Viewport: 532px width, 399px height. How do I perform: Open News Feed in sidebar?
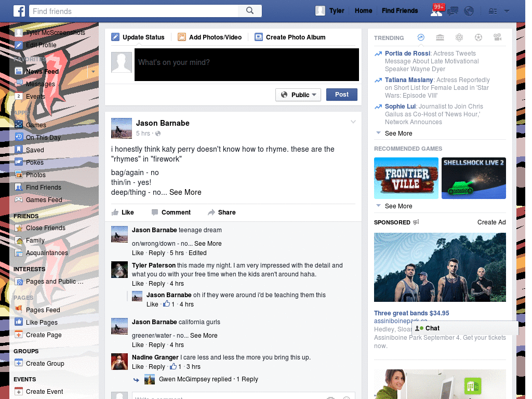43,72
